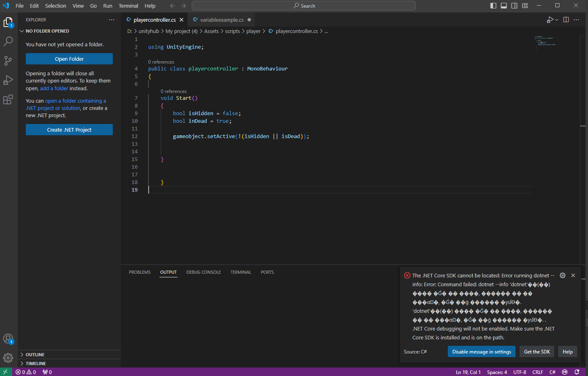
Task: Click 'UTF-8' encoding in status bar
Action: (x=520, y=372)
